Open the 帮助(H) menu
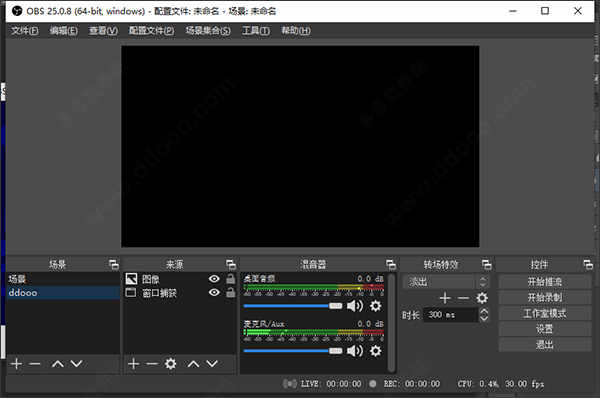This screenshot has width=600, height=398. pyautogui.click(x=296, y=31)
